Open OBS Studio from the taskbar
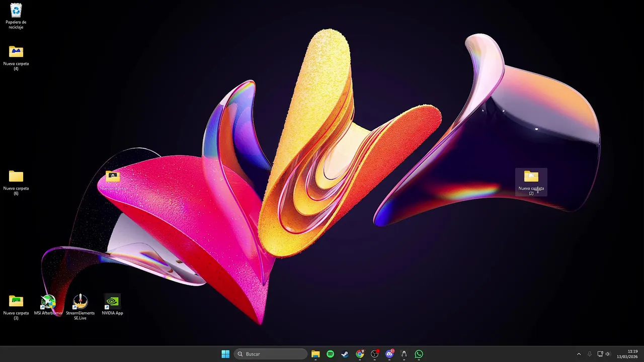Viewport: 644px width, 362px height. (375, 354)
